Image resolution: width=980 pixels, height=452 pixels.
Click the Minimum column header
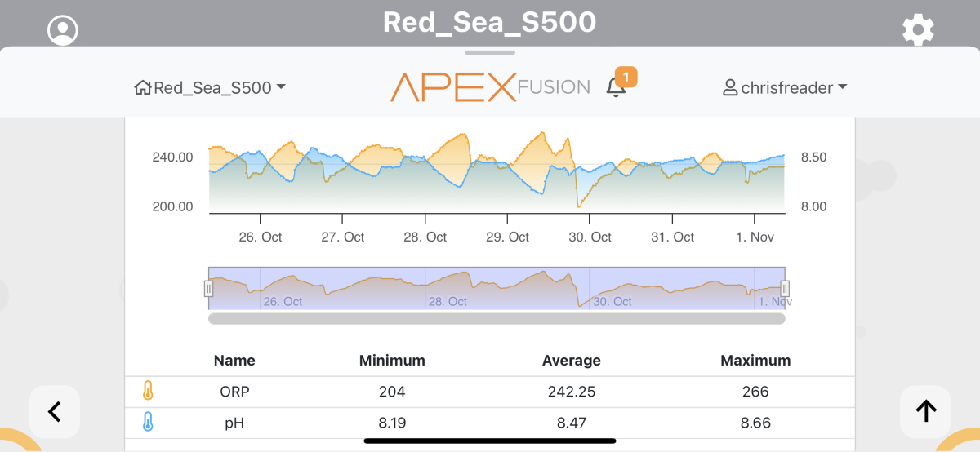(392, 360)
